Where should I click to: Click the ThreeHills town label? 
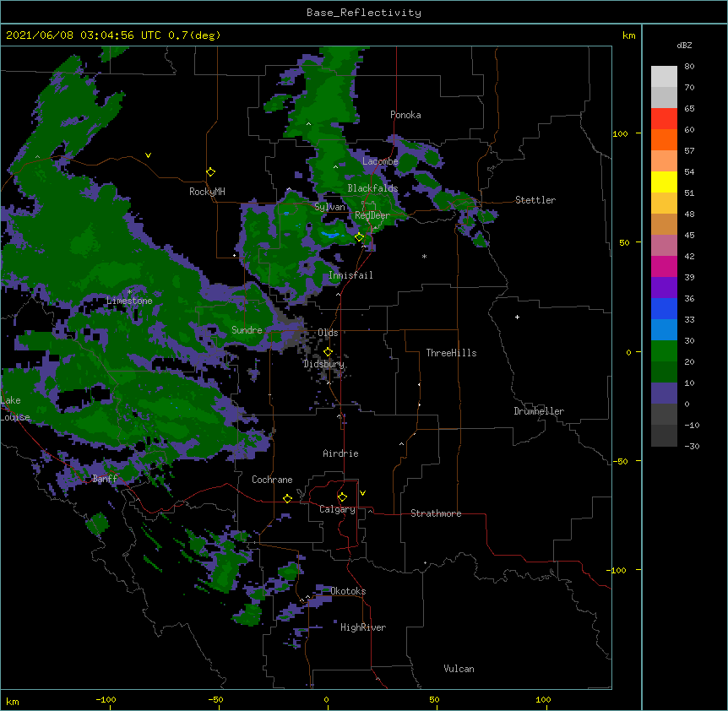point(451,353)
